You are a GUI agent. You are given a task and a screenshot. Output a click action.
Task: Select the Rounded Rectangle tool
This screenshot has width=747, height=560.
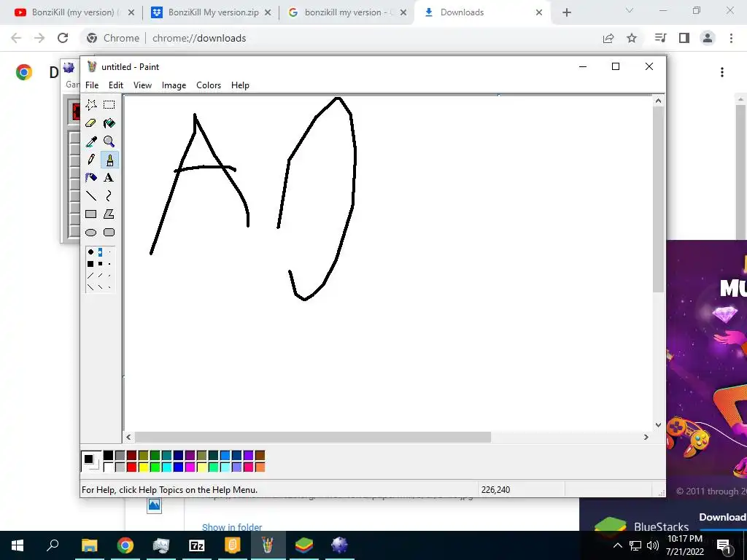click(109, 233)
